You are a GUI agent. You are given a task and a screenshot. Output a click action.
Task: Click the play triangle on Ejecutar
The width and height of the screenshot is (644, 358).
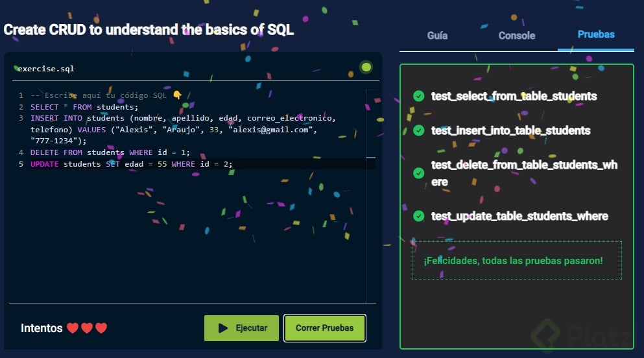(223, 328)
